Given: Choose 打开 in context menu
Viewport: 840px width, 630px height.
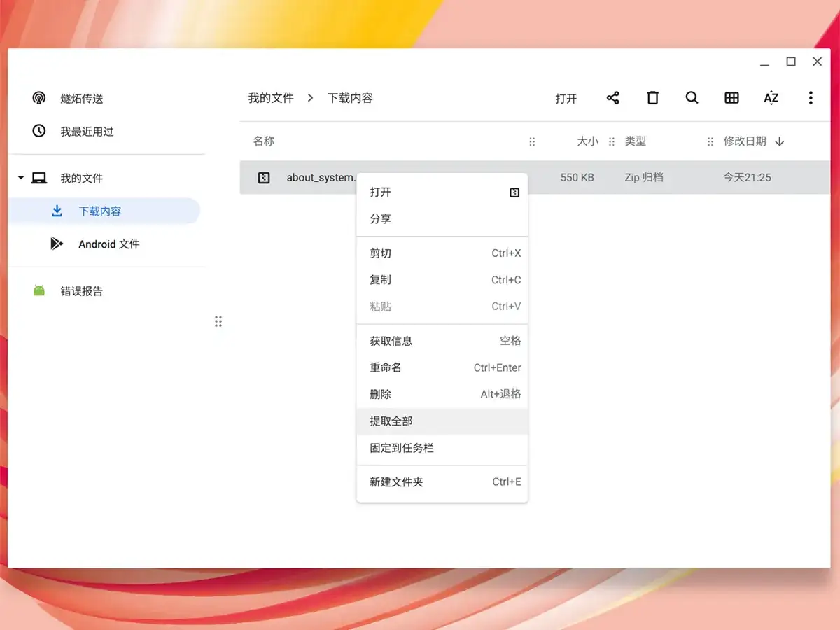Looking at the screenshot, I should coord(442,192).
